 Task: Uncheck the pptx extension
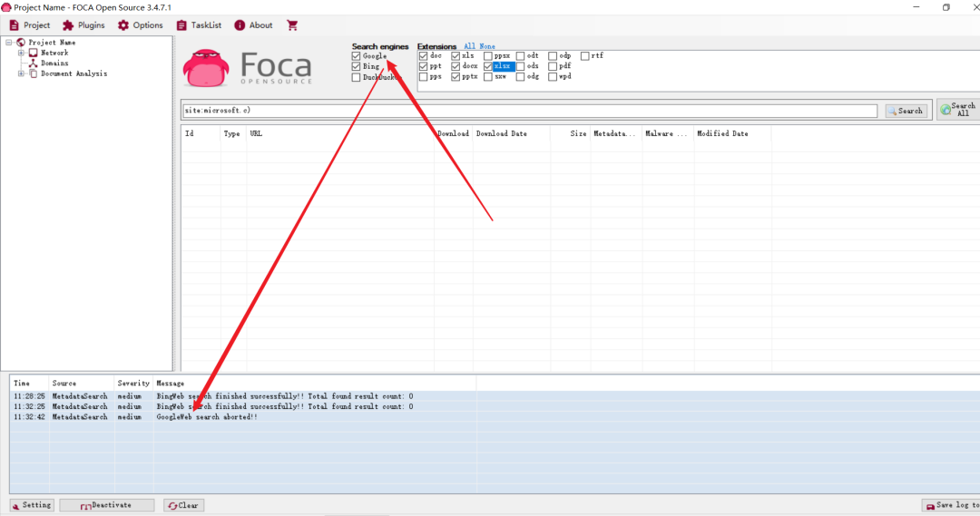click(x=456, y=77)
